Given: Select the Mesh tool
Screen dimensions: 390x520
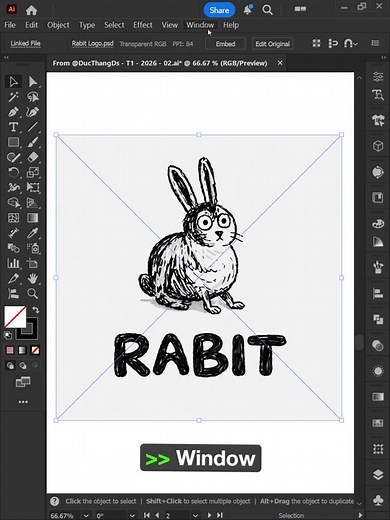Looking at the screenshot, I should 13,218.
